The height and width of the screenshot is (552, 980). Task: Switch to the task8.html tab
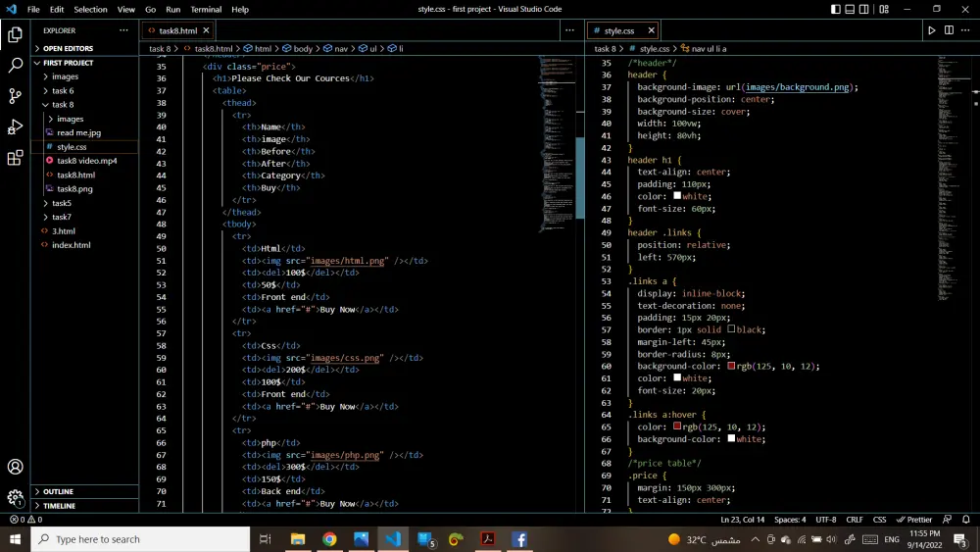point(177,30)
